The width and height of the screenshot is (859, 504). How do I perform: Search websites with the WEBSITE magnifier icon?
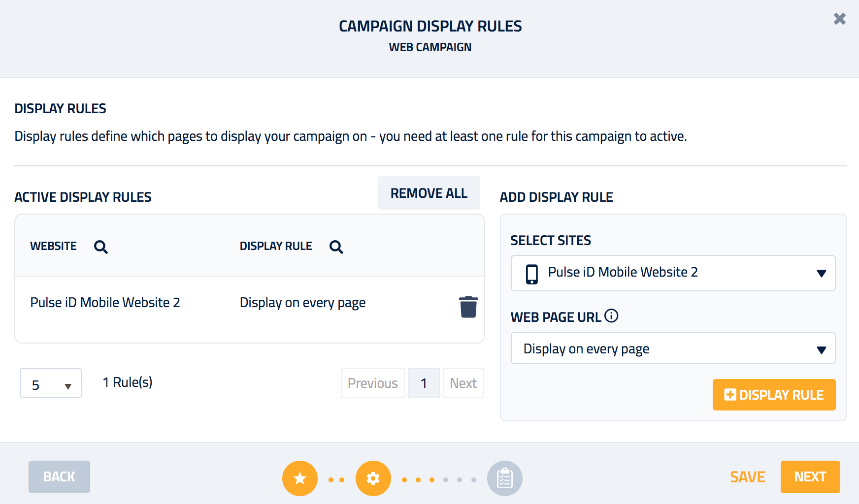pos(100,247)
